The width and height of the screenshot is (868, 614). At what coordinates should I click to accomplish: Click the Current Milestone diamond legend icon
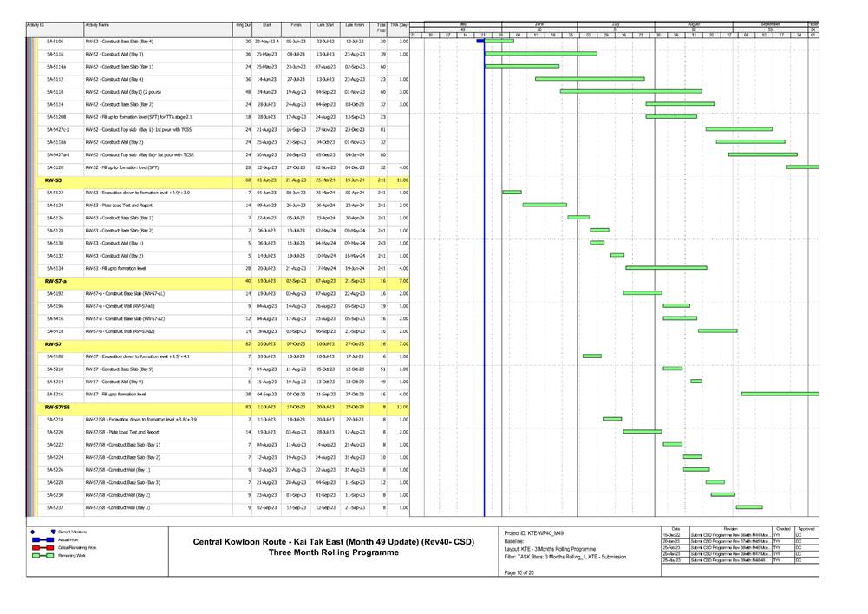(32, 531)
